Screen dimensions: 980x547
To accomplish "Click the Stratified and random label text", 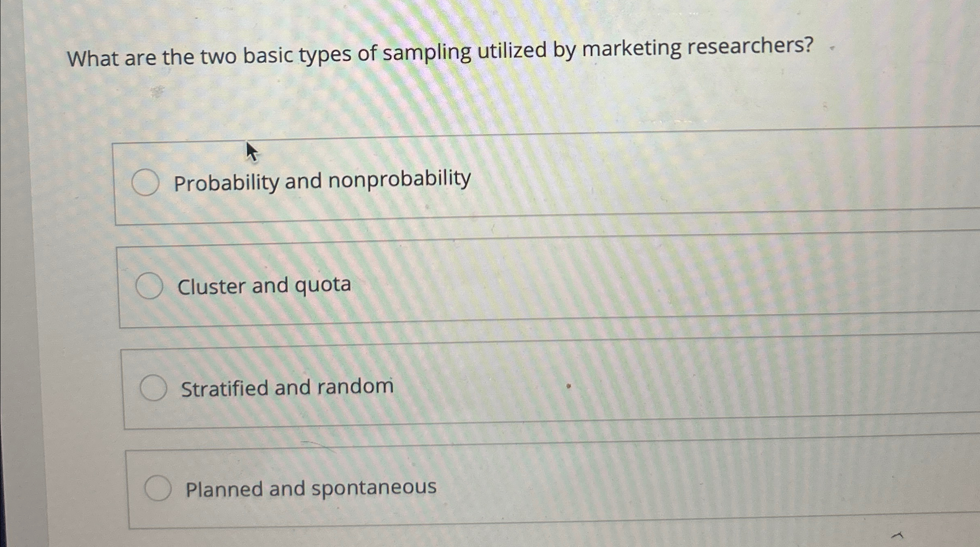I will point(286,387).
